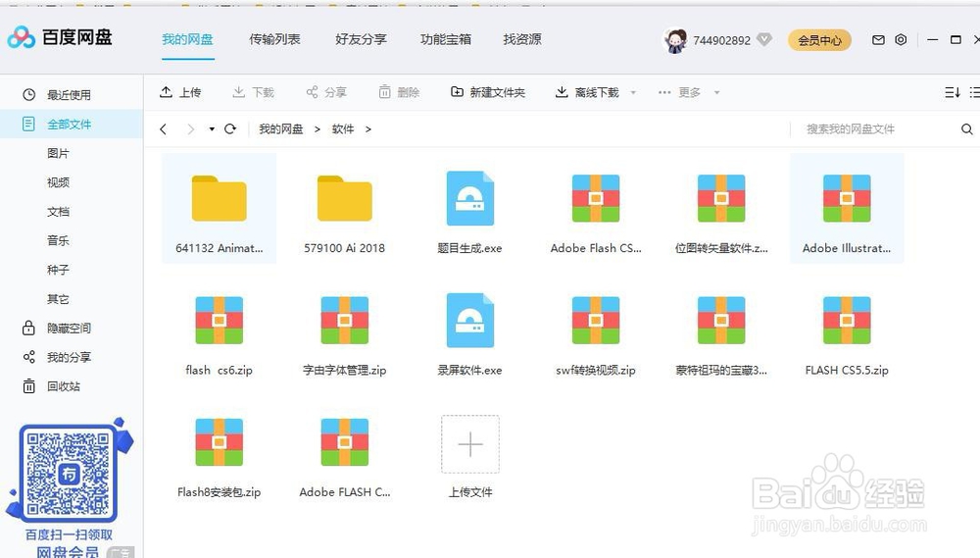Select the 字由字体管理.zip archive

(344, 321)
